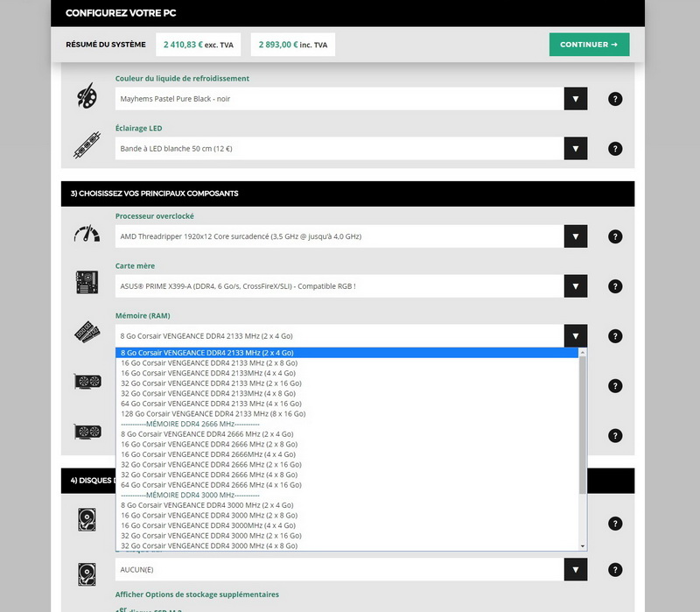700x612 pixels.
Task: Click the Processeur overclocké label
Action: coord(155,216)
